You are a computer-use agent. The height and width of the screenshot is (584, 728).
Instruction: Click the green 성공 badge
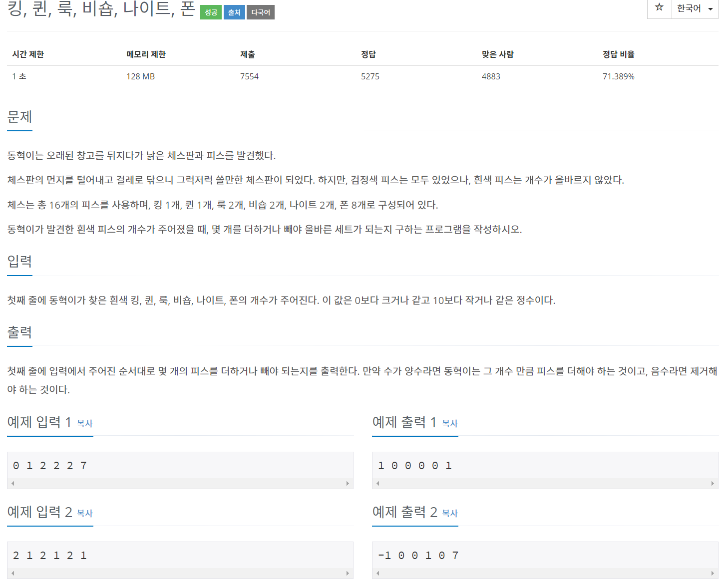click(211, 12)
